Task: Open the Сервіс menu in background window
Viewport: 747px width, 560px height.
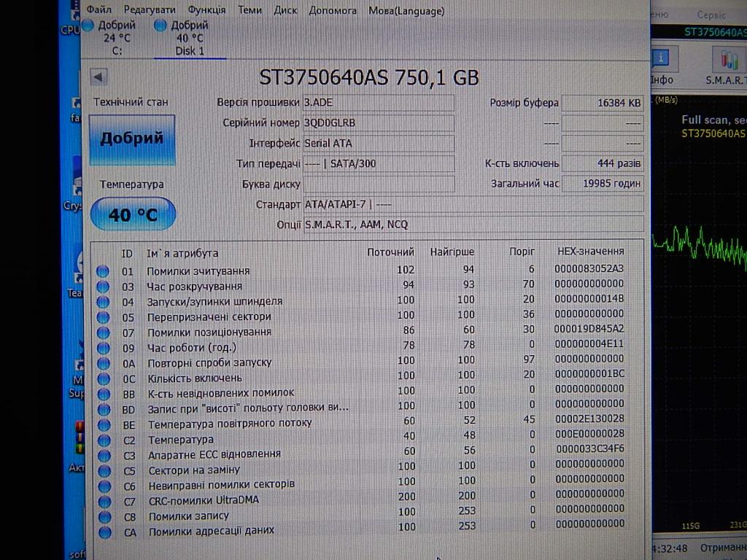Action: pos(711,15)
